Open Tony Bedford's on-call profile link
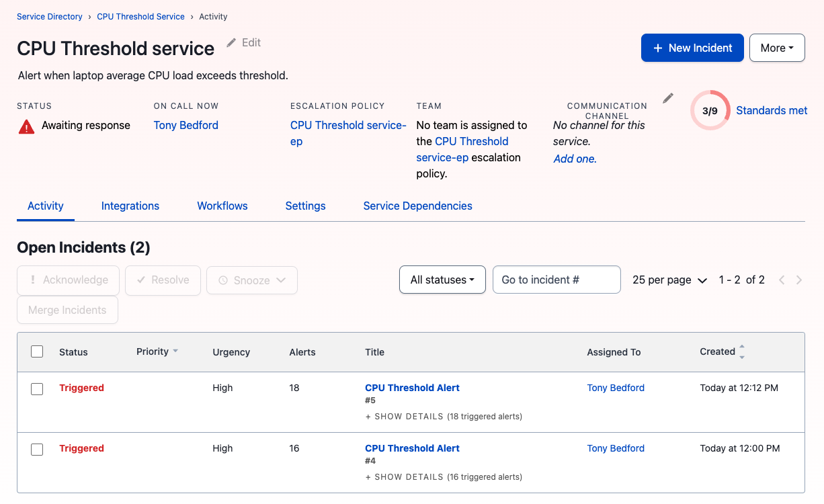824x504 pixels. tap(186, 125)
